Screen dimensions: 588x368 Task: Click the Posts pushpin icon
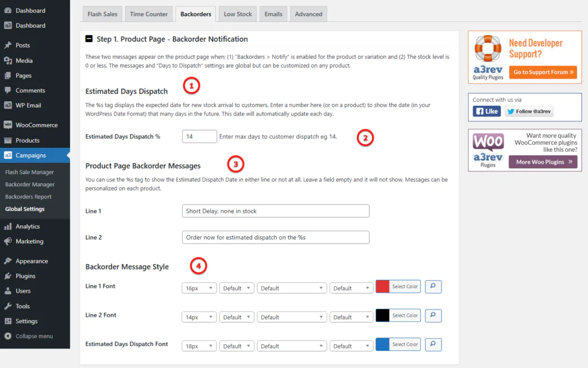tap(8, 45)
